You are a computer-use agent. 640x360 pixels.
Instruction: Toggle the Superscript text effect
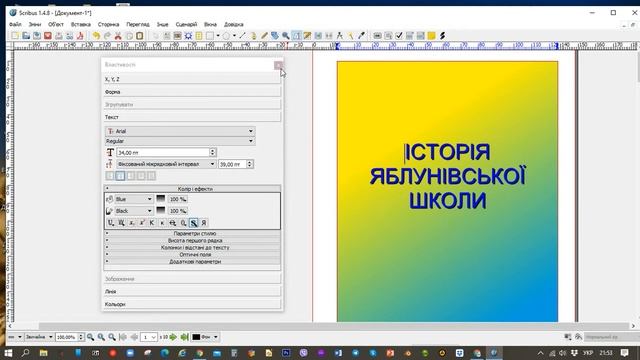click(x=142, y=223)
